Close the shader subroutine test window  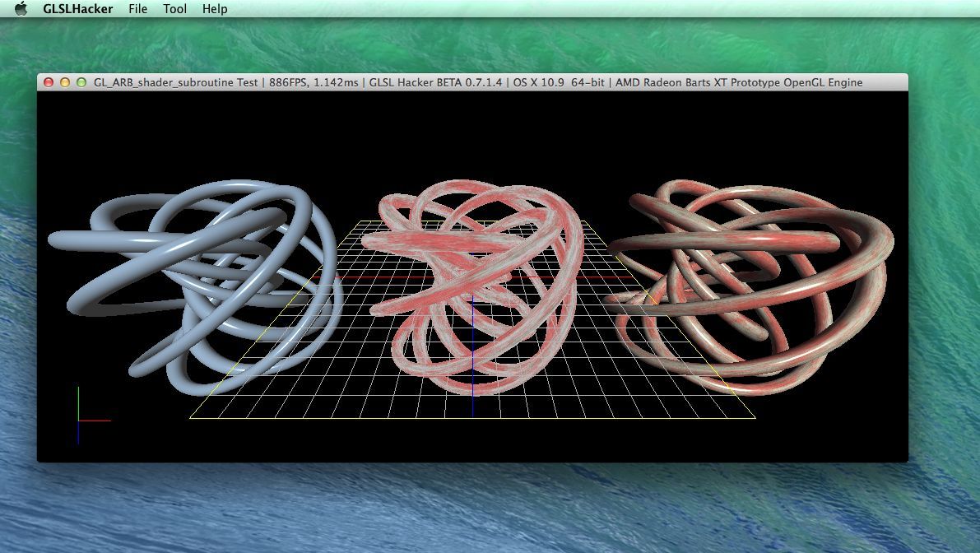(x=49, y=82)
